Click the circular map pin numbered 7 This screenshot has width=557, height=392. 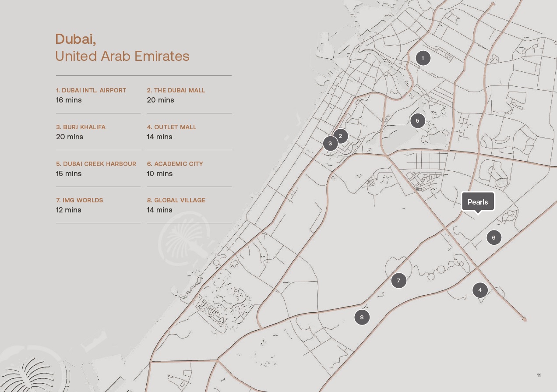pyautogui.click(x=398, y=280)
